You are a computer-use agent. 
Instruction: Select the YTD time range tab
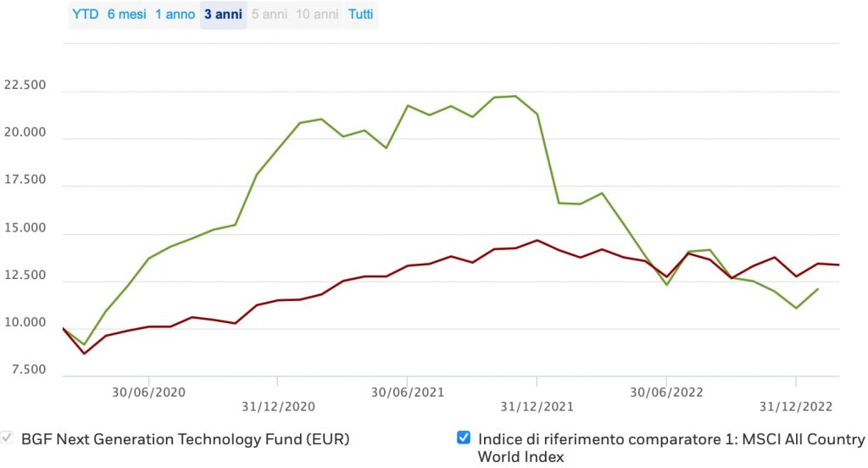84,14
